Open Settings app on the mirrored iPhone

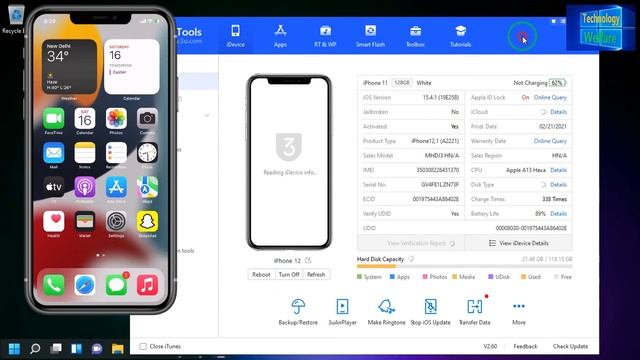[116, 222]
